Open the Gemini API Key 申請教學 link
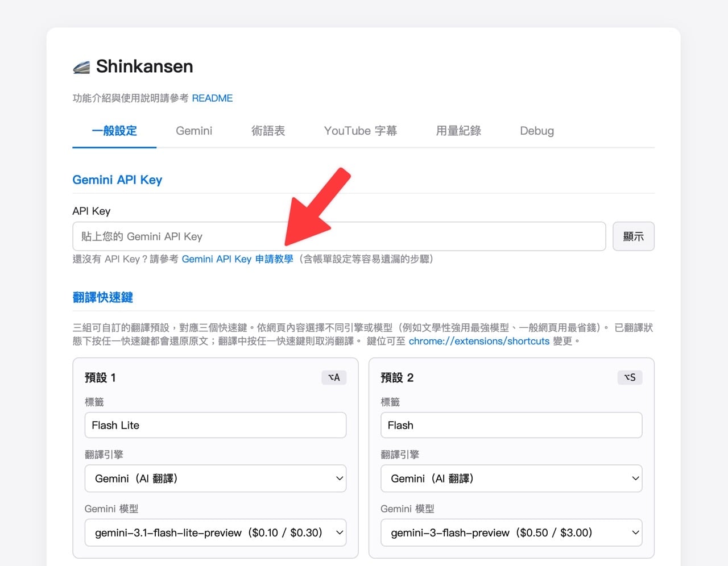This screenshot has width=728, height=566. point(237,259)
